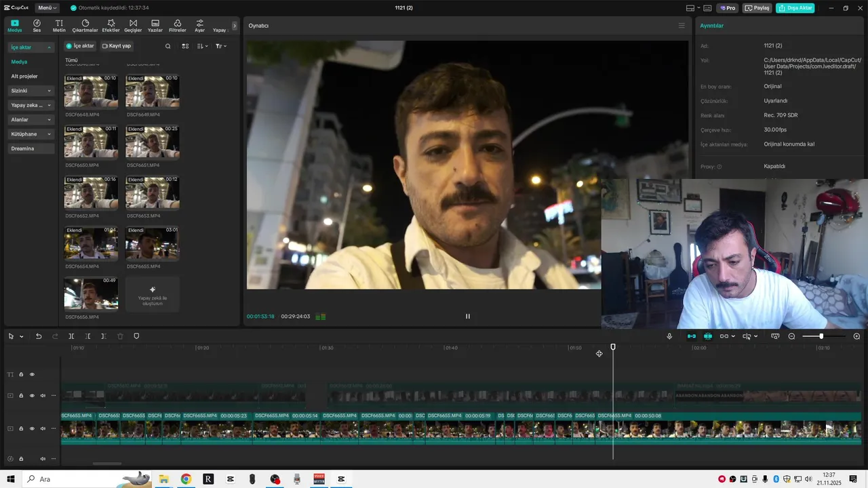Click the Kayıt yap record button
868x488 pixels.
(x=117, y=46)
